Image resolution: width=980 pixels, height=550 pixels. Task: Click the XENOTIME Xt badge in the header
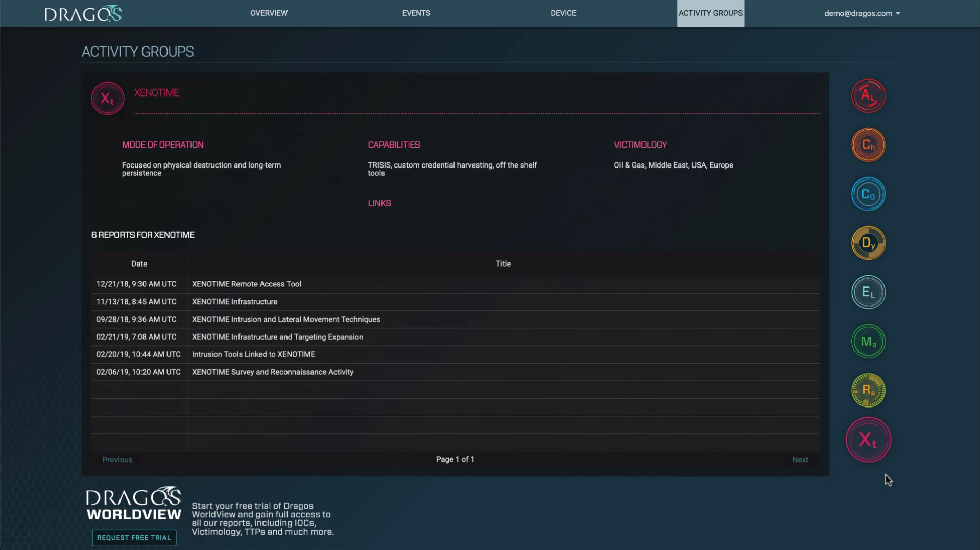pos(108,99)
